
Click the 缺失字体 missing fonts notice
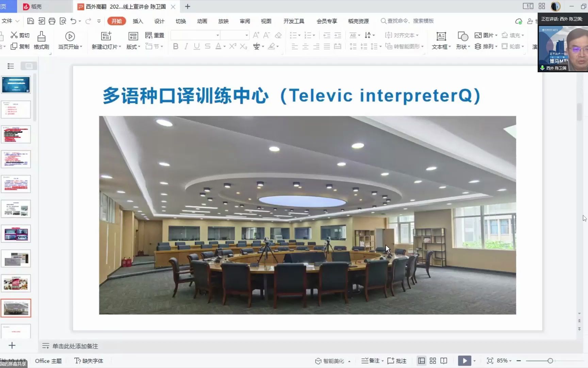[89, 361]
